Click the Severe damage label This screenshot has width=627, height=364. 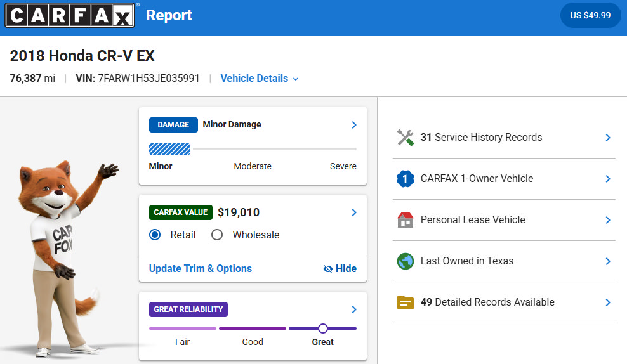pyautogui.click(x=343, y=166)
